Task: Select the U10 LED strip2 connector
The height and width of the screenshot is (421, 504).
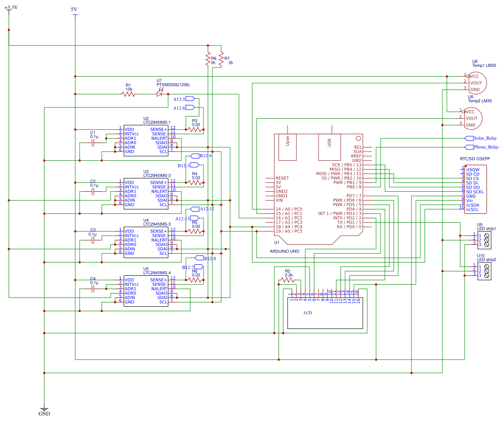Action: pyautogui.click(x=485, y=271)
